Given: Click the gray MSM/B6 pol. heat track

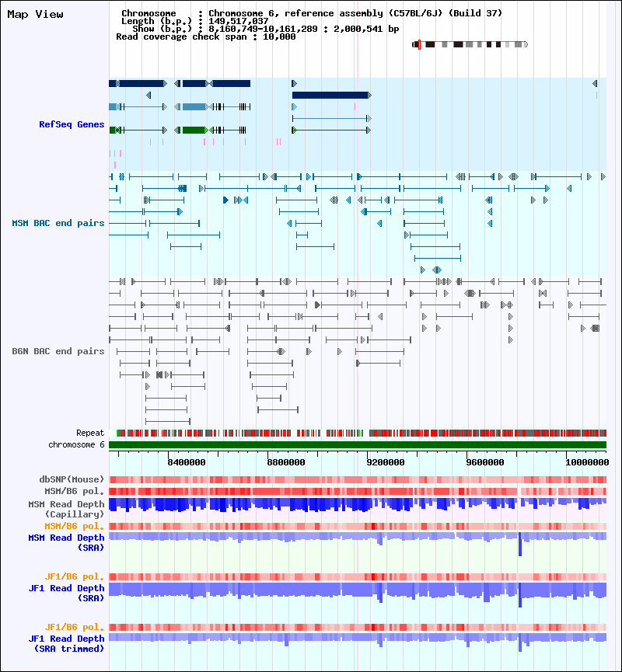Looking at the screenshot, I should (358, 492).
